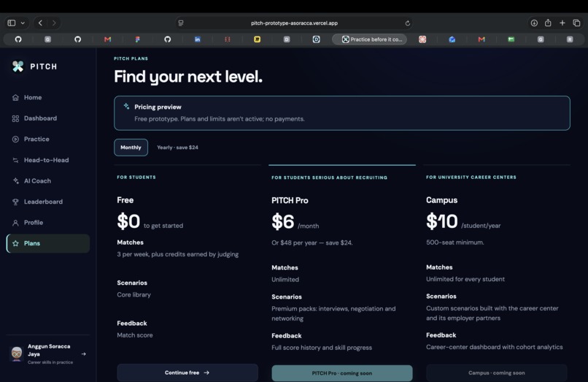Viewport: 588px width, 382px height.
Task: Click 'Core library' text
Action: [x=134, y=294]
